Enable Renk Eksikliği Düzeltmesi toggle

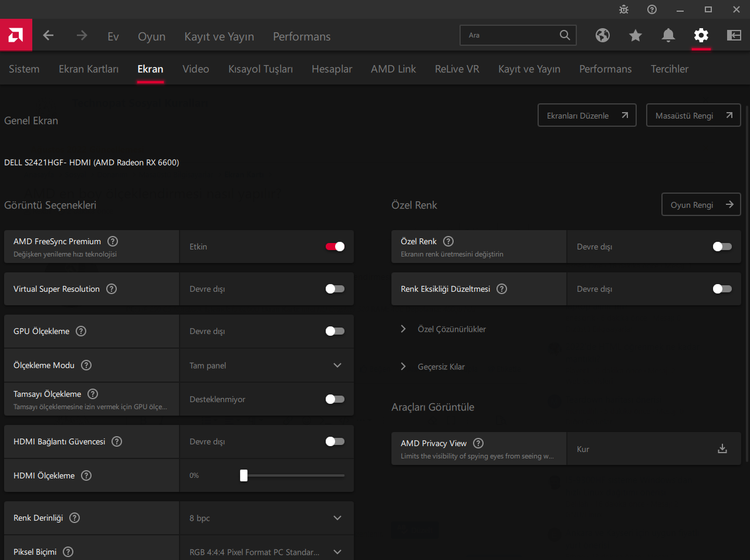pyautogui.click(x=722, y=289)
